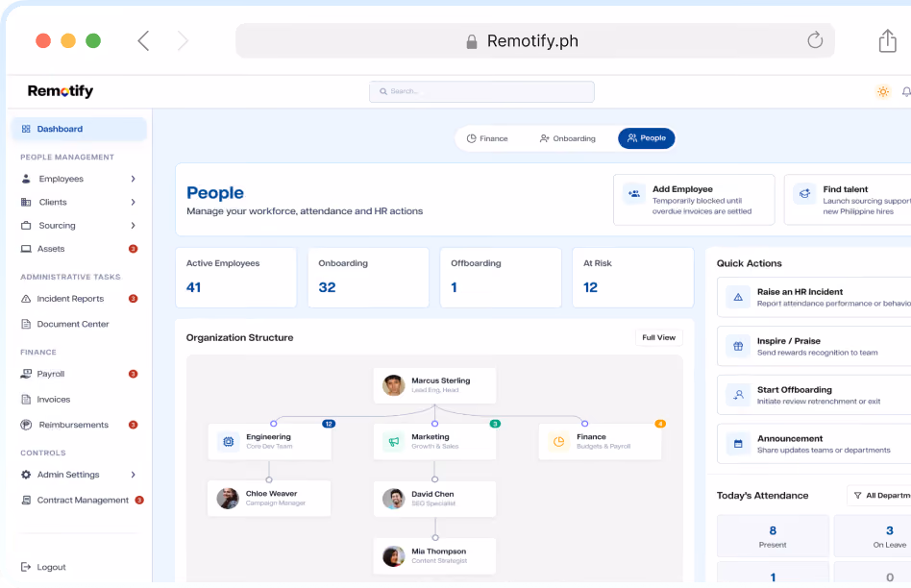
Task: Click the Engineering count badge 12
Action: 329,424
